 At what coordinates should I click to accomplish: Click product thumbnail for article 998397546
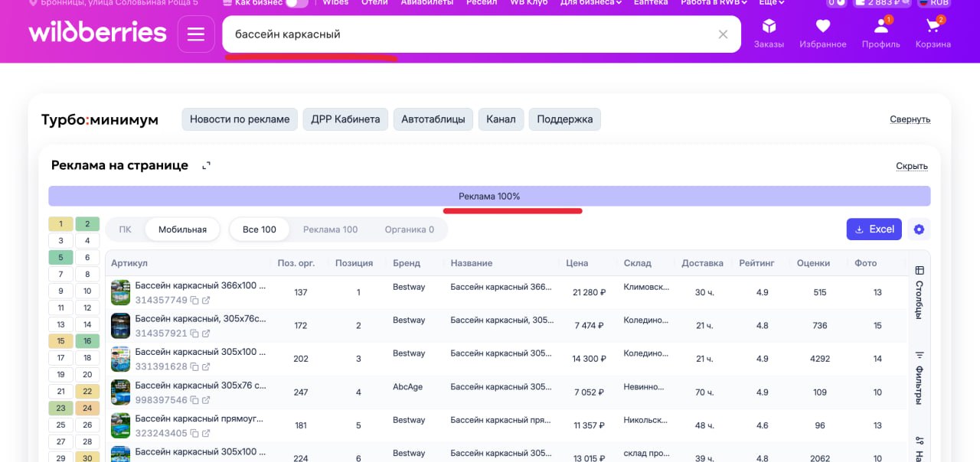tap(121, 392)
